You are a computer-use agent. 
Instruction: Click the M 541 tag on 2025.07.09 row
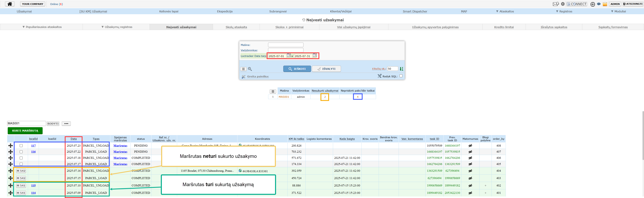(x=21, y=193)
